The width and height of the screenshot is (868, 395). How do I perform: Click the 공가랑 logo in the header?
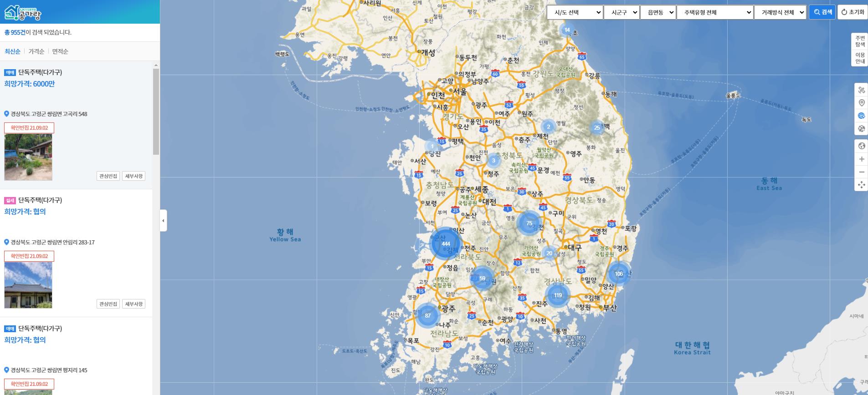pyautogui.click(x=23, y=13)
